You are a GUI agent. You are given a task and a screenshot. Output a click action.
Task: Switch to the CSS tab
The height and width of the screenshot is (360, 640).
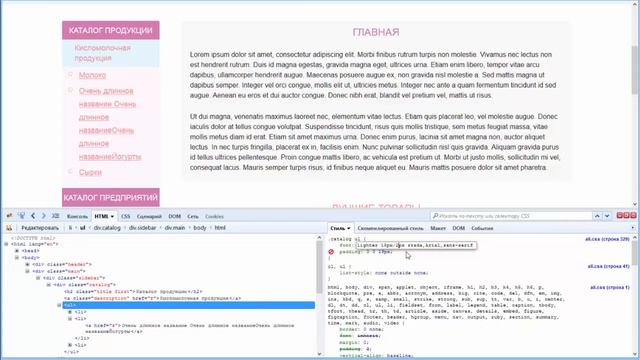pyautogui.click(x=126, y=216)
